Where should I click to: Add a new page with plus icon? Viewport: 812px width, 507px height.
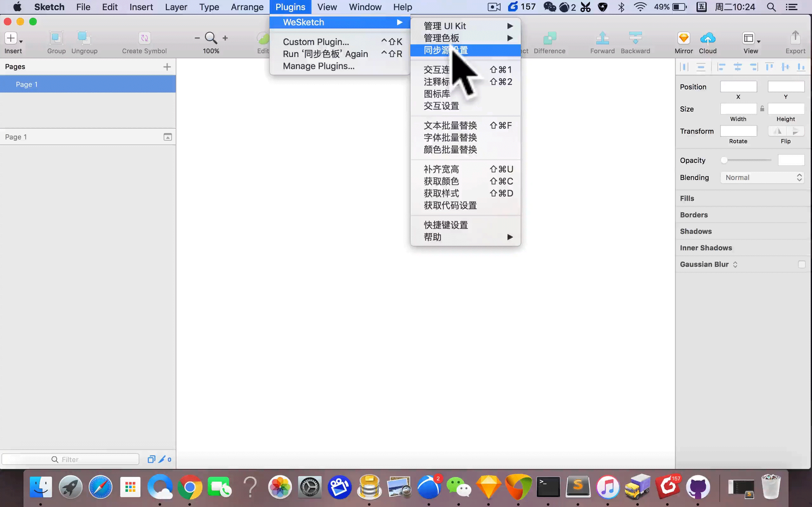pyautogui.click(x=167, y=67)
